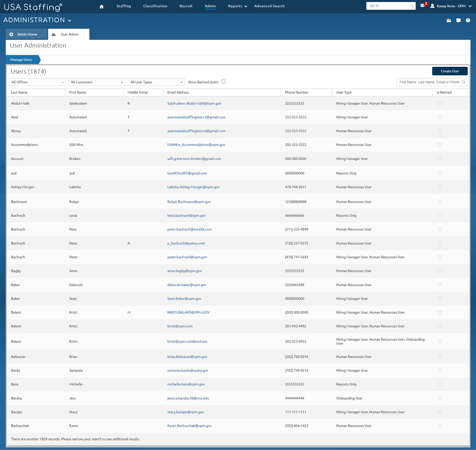The height and width of the screenshot is (450, 476).
Task: Open the Reports menu chevron
Action: pyautogui.click(x=246, y=6)
